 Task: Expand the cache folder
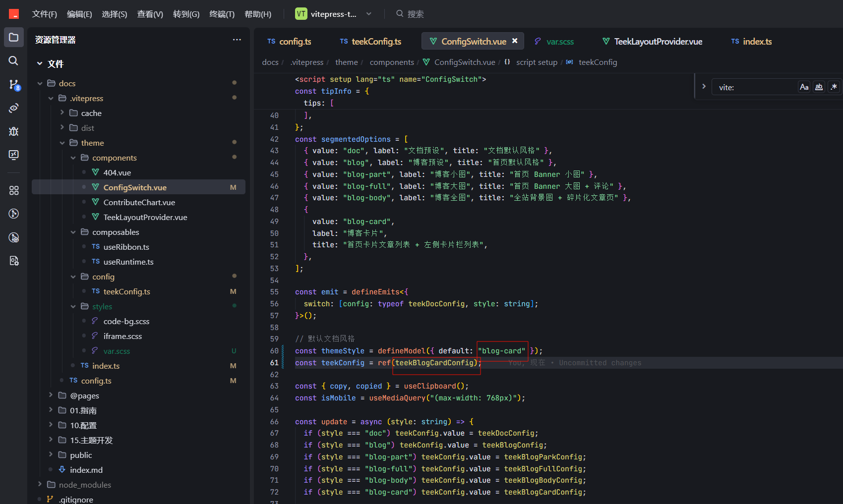click(x=62, y=112)
